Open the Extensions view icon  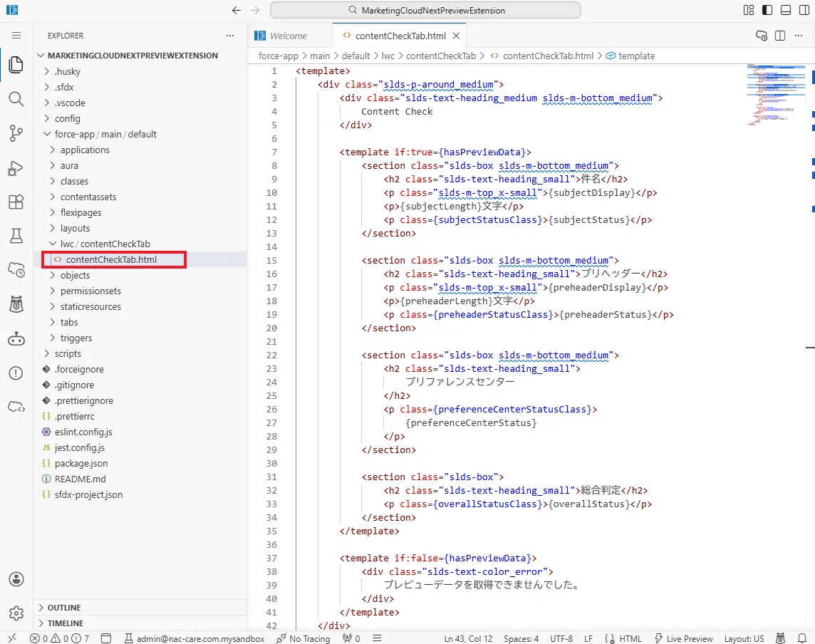point(16,202)
